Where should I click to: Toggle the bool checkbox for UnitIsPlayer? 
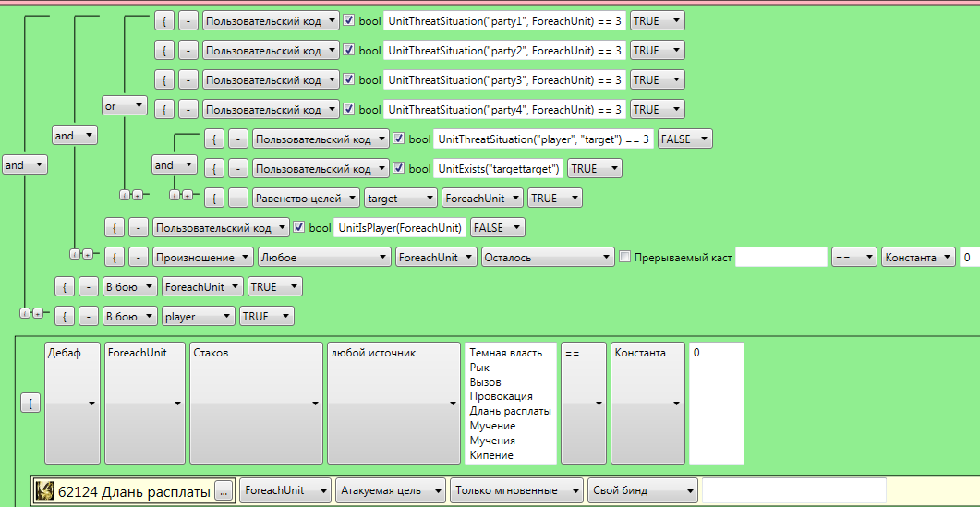point(299,227)
